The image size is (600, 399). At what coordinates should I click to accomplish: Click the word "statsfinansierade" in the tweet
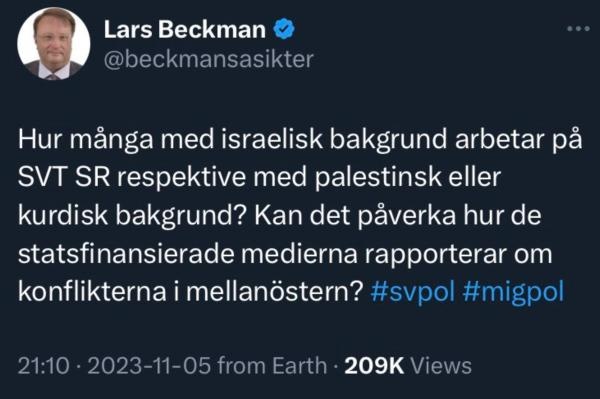[126, 254]
